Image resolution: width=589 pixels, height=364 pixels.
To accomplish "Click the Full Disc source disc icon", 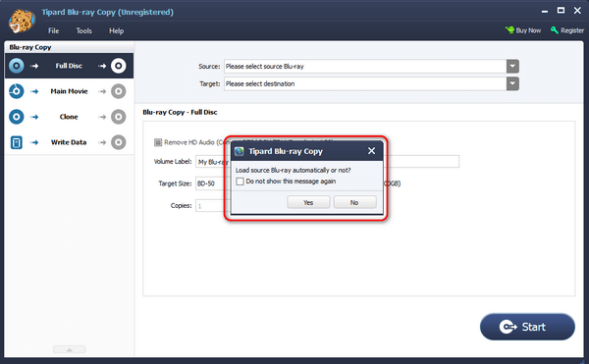I will click(16, 66).
